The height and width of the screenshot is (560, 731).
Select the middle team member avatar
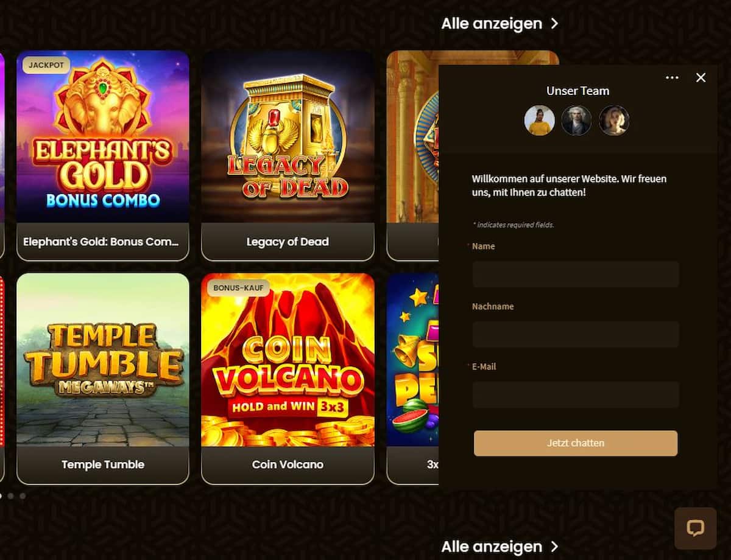coord(576,121)
